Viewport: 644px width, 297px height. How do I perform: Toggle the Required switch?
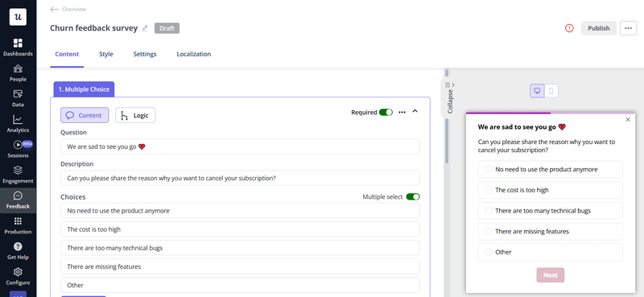point(386,112)
